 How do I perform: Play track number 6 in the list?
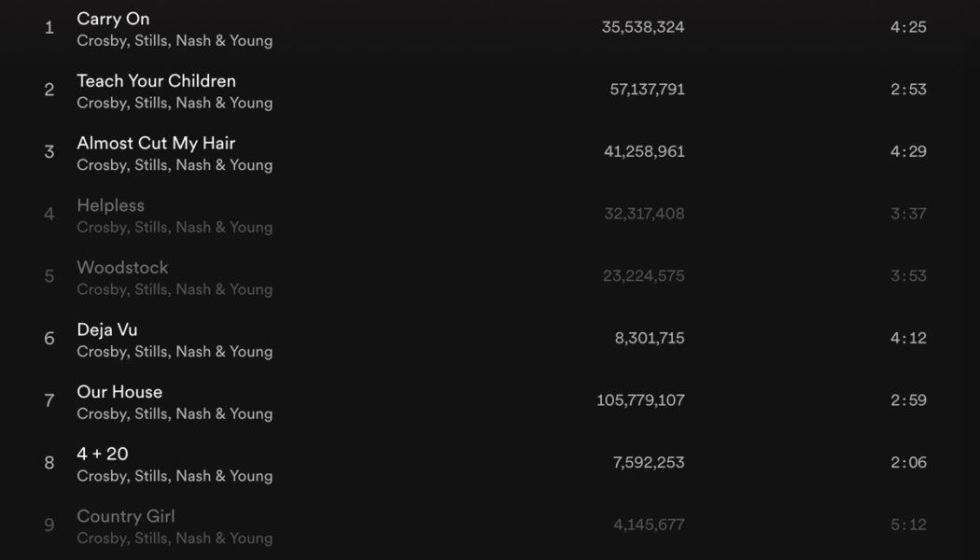pyautogui.click(x=49, y=338)
